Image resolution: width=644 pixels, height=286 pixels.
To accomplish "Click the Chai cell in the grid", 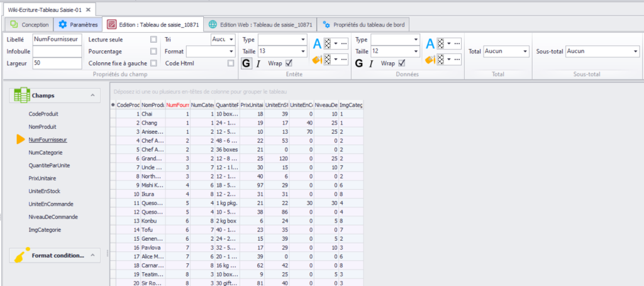I will click(153, 113).
